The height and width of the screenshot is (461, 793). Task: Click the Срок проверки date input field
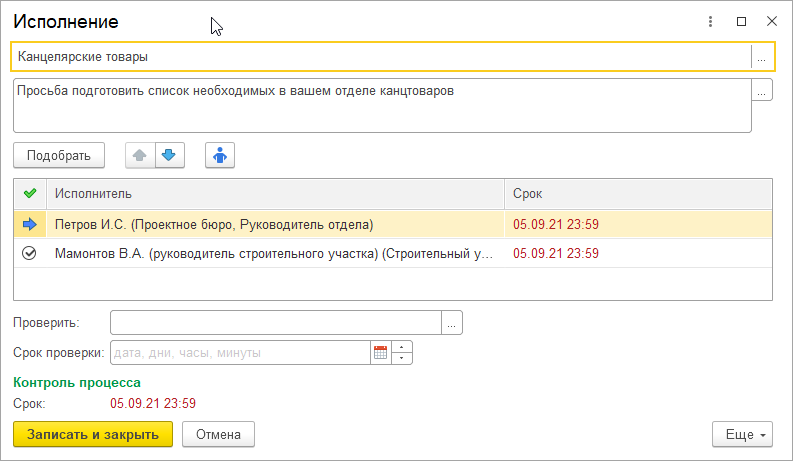pos(240,352)
